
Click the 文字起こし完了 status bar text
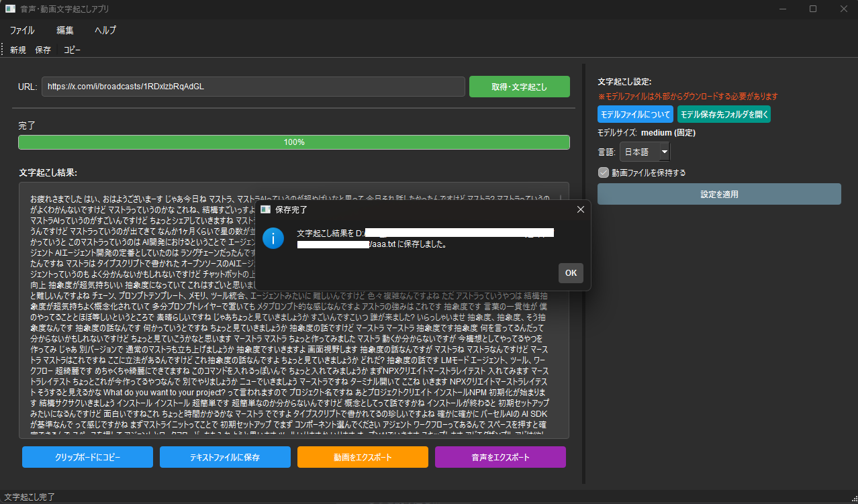[30, 497]
